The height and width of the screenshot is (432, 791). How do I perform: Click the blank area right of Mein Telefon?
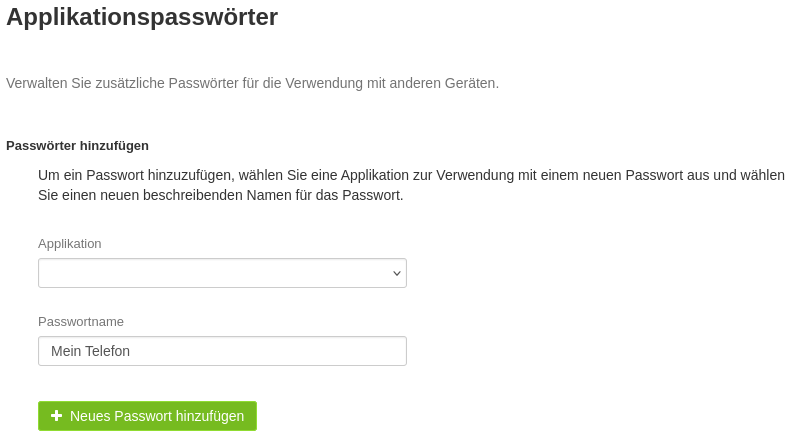pyautogui.click(x=267, y=351)
